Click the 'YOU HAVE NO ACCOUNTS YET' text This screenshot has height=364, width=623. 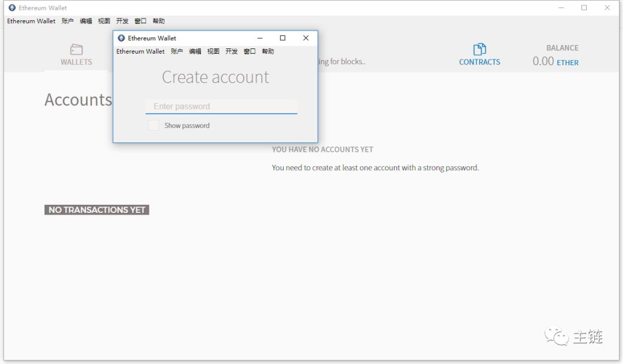pyautogui.click(x=322, y=150)
